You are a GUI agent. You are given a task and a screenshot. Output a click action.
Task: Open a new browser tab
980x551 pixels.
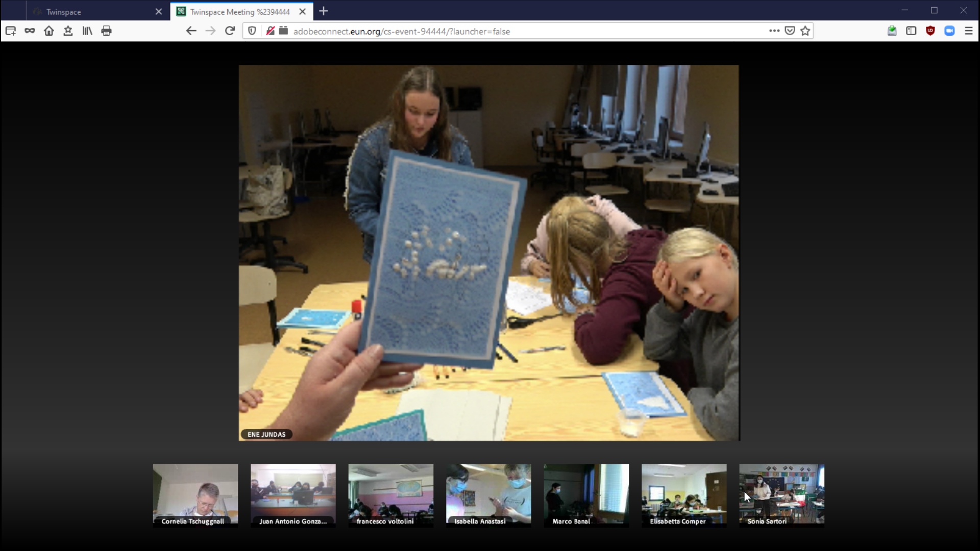tap(324, 11)
